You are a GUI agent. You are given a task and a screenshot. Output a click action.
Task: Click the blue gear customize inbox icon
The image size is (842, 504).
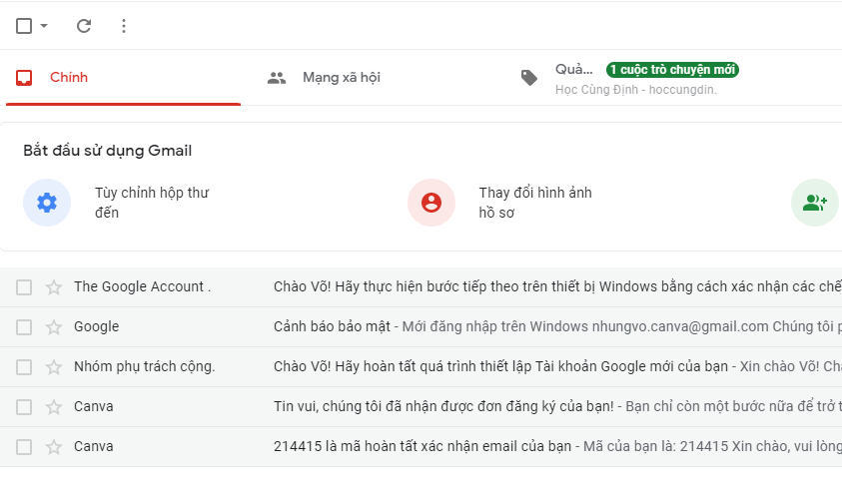pyautogui.click(x=47, y=203)
